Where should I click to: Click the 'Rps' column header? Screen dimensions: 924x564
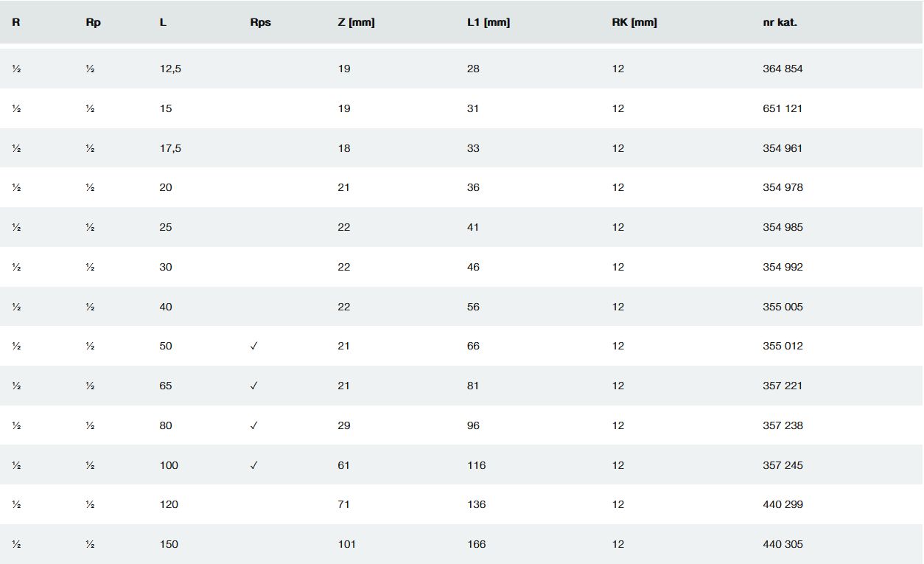(x=260, y=22)
